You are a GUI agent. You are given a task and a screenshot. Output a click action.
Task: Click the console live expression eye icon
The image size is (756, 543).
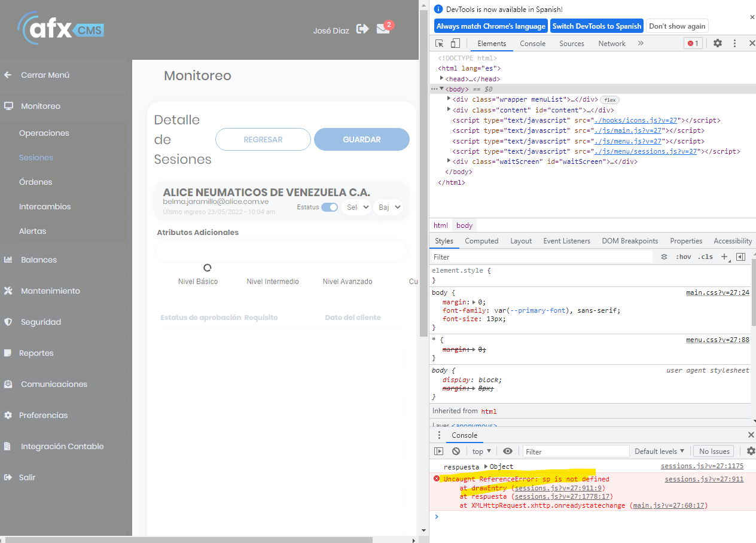508,452
